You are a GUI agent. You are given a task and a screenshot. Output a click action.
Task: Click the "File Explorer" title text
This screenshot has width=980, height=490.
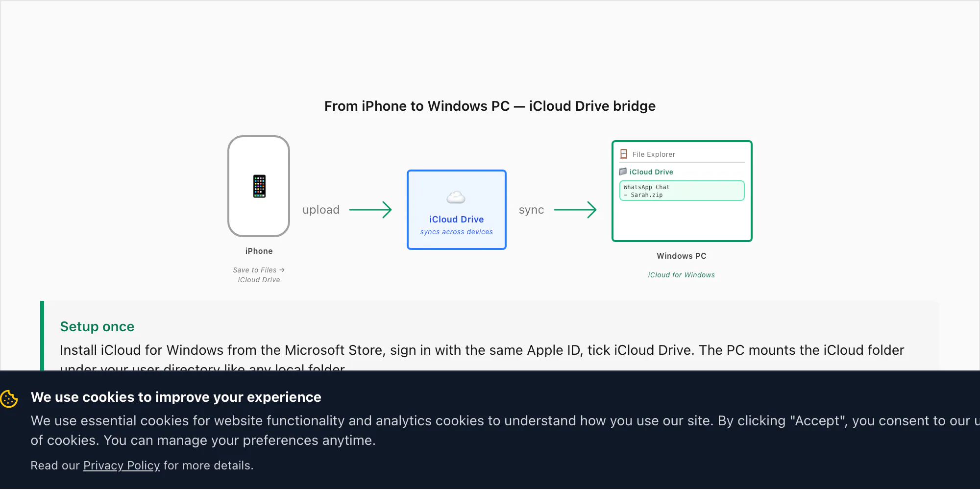[x=654, y=154]
